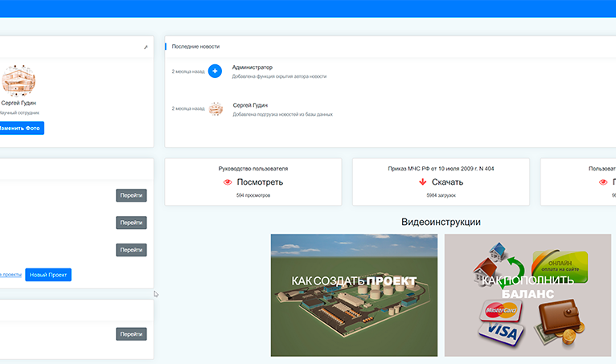Click the Скачать link for Приказ МЧС
Viewport: 616px width, 364px height.
[447, 182]
